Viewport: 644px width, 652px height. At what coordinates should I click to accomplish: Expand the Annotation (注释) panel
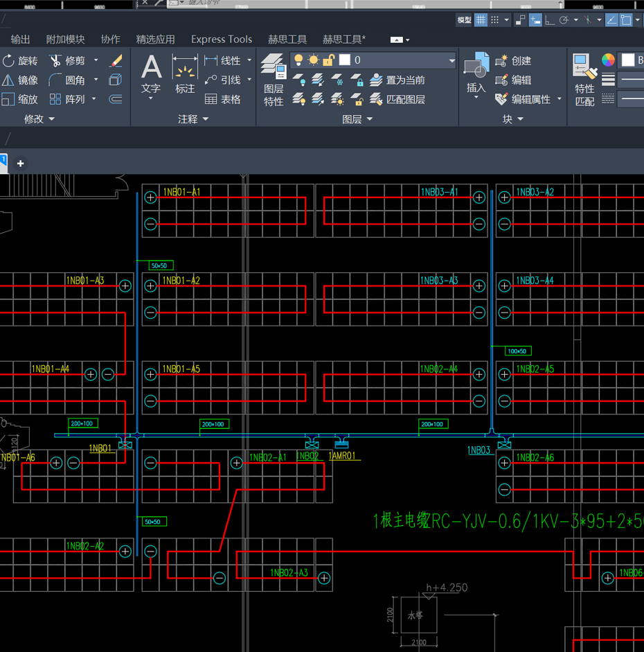click(193, 119)
